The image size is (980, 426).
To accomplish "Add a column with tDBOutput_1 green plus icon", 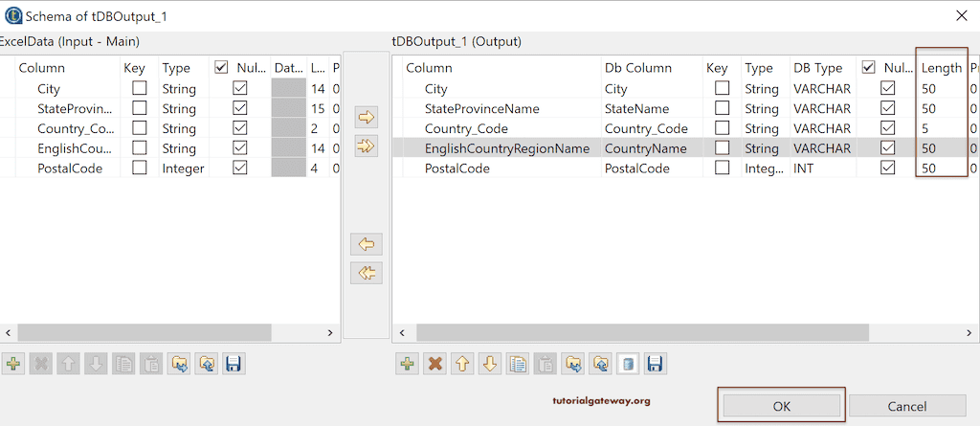I will 408,364.
